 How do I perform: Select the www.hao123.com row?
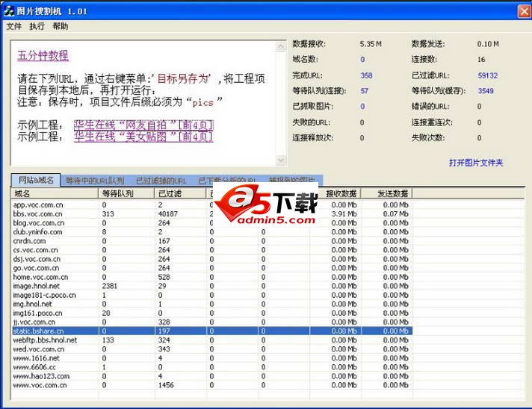coord(211,376)
